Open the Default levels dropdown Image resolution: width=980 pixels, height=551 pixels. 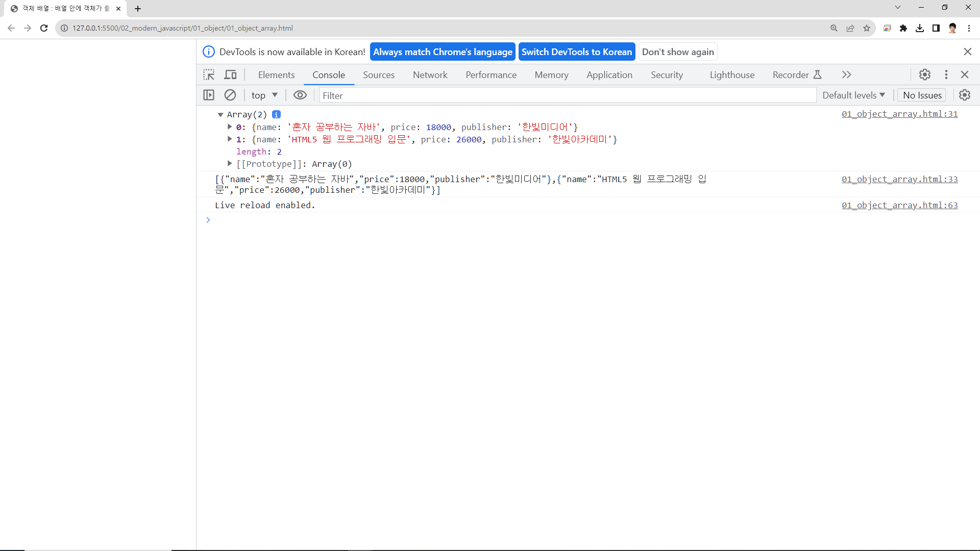[x=853, y=95]
